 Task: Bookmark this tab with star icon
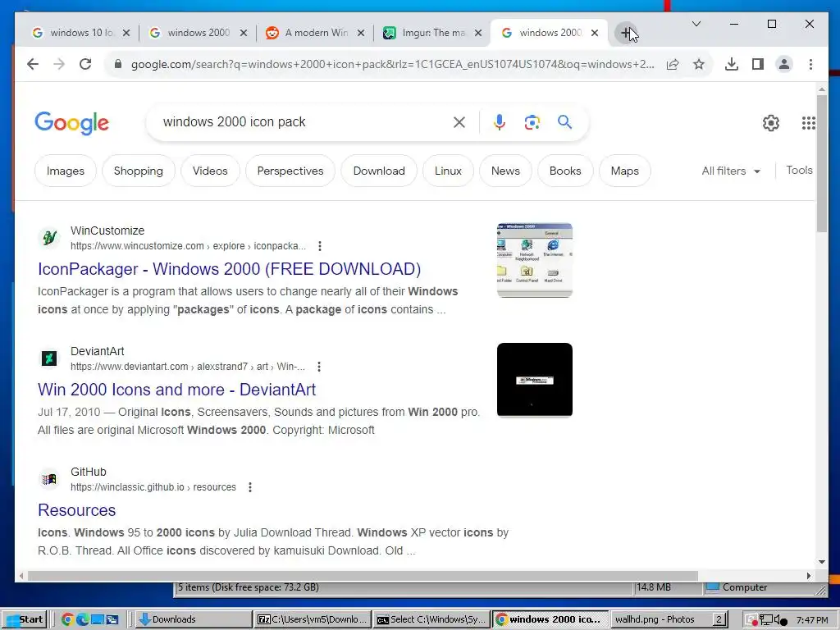click(699, 64)
